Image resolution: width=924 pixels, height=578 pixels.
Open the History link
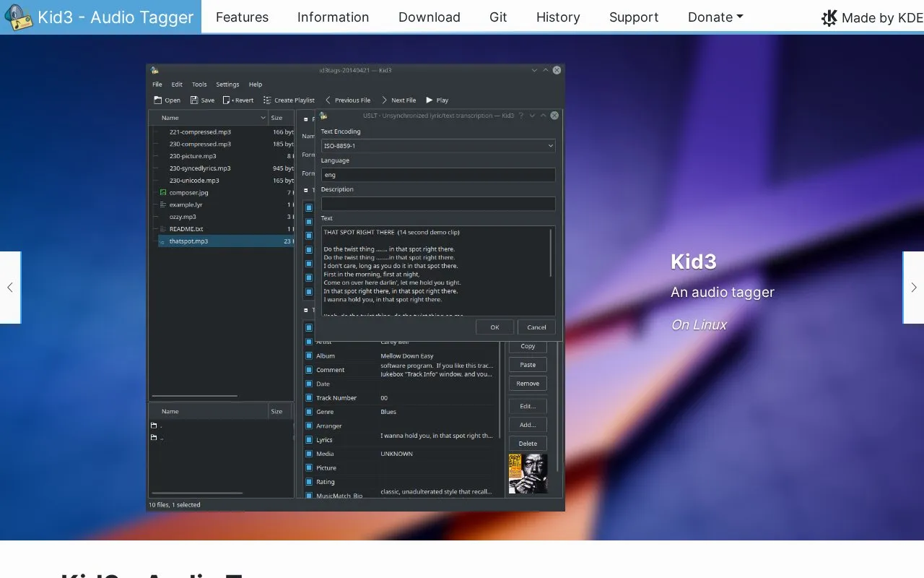point(558,17)
